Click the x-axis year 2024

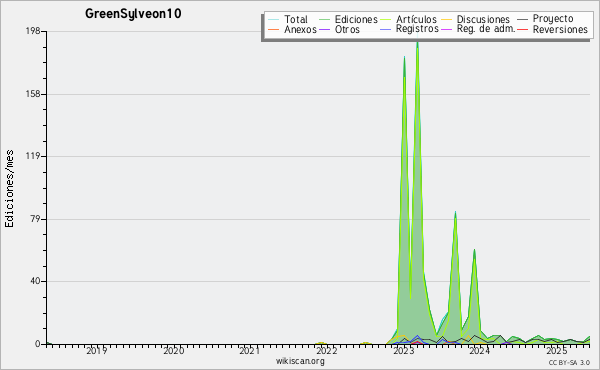[x=479, y=351]
